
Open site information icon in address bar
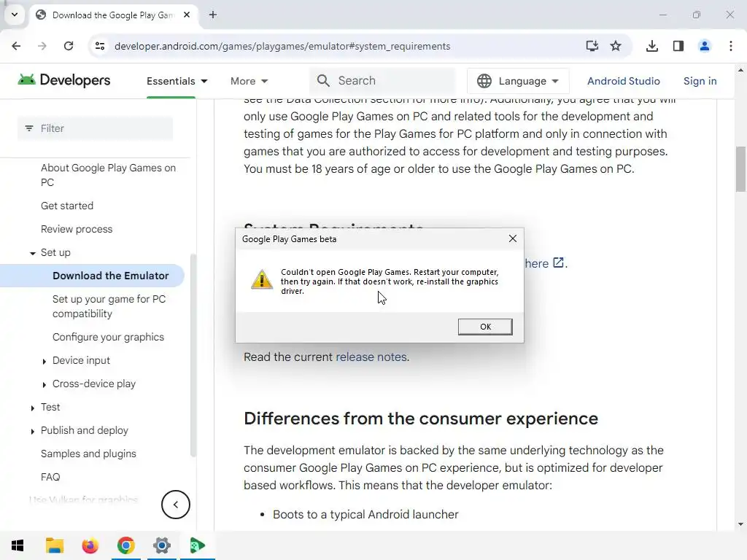click(100, 46)
